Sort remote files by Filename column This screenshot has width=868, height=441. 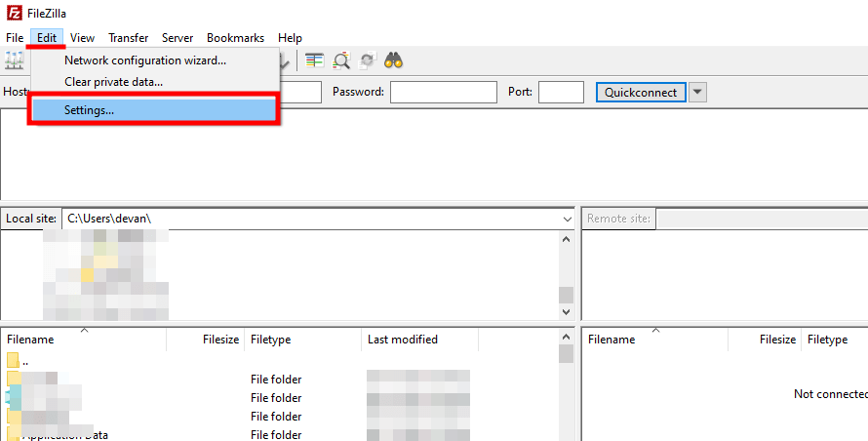tap(655, 340)
